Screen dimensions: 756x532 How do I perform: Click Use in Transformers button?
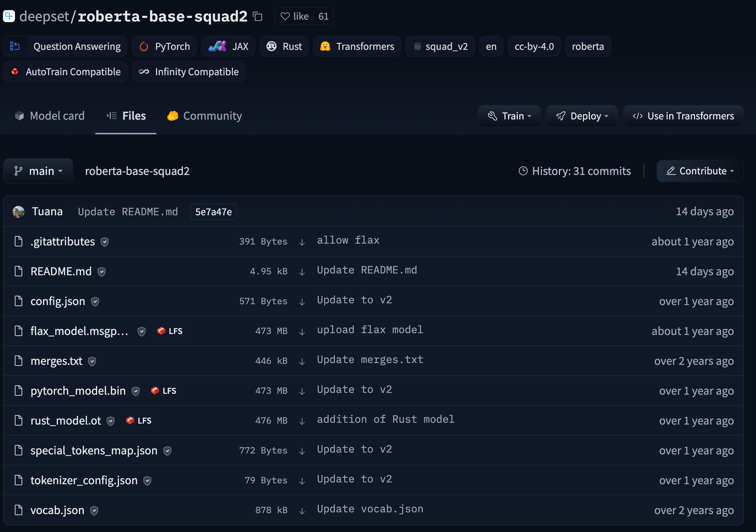(683, 116)
